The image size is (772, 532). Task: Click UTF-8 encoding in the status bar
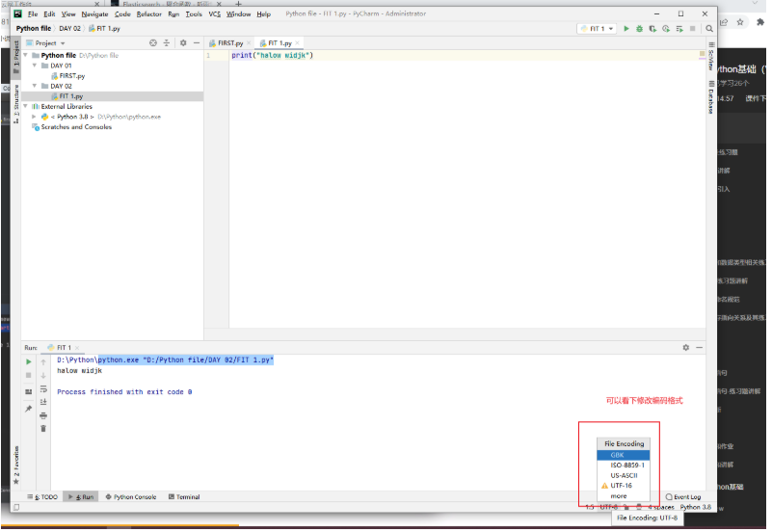pos(608,507)
